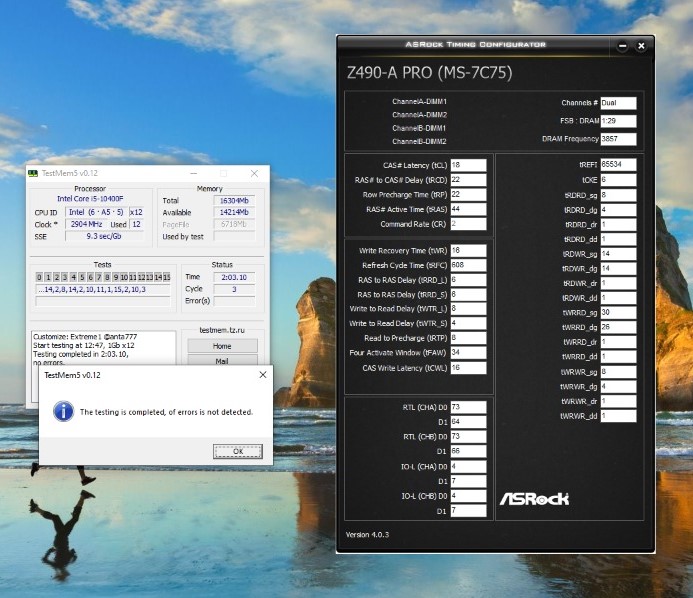
Task: Click the ASRock logo in the configurator
Action: [x=534, y=499]
